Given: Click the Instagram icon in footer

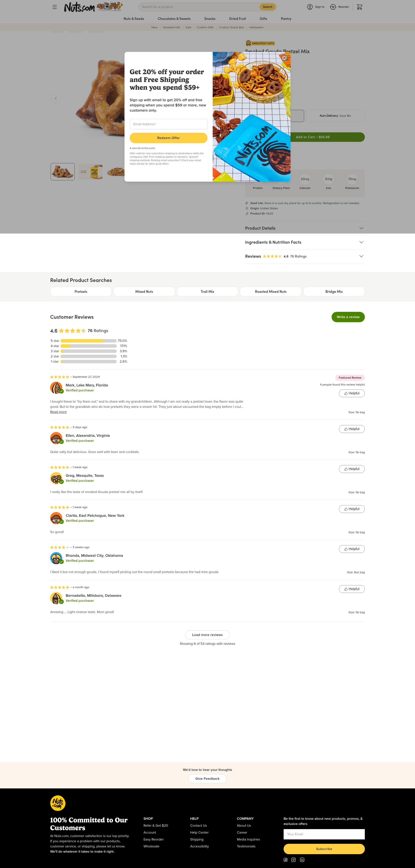Looking at the screenshot, I should [294, 860].
